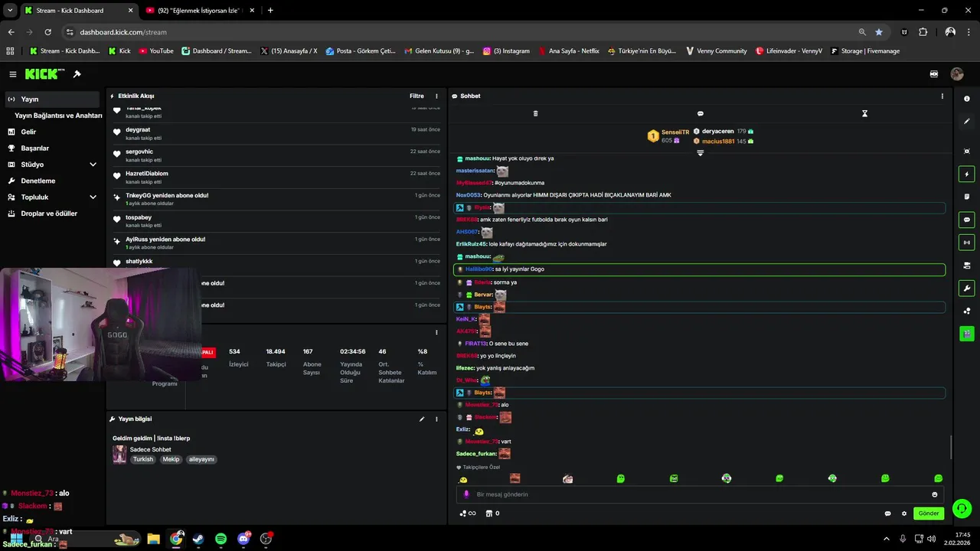Screen dimensions: 980x551
Task: Click the hourglass icon in chat header
Action: pyautogui.click(x=864, y=113)
